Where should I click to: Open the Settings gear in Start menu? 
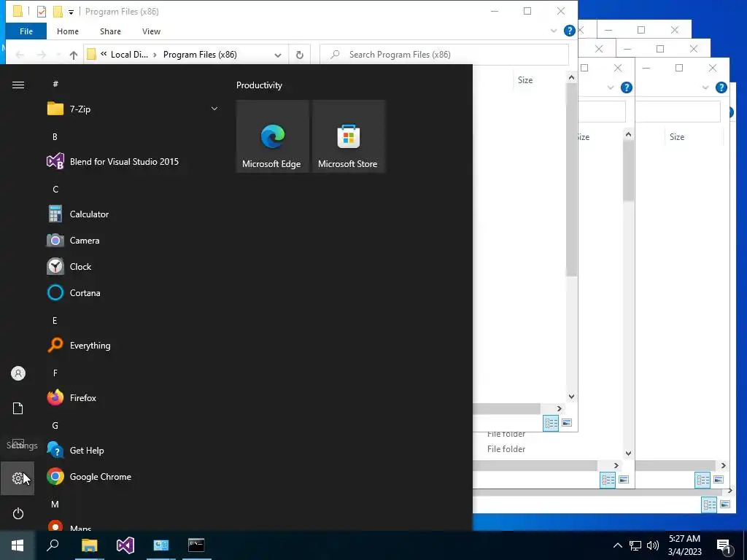(18, 478)
